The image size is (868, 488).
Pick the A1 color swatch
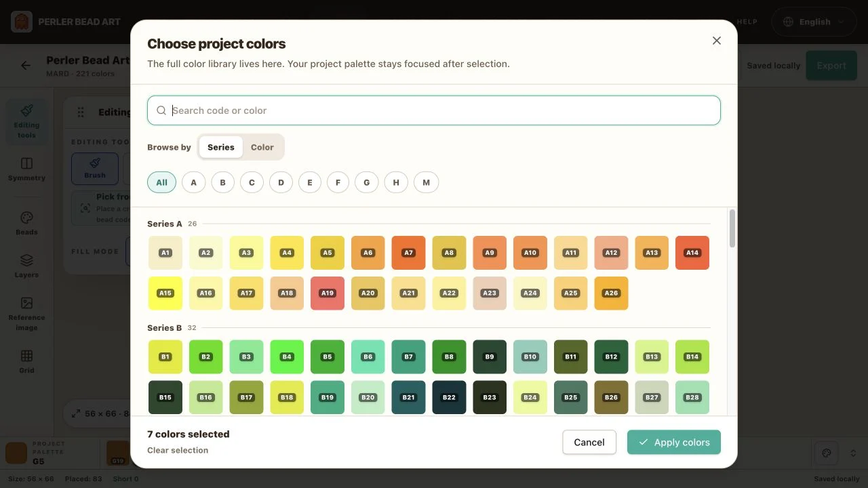pyautogui.click(x=165, y=253)
